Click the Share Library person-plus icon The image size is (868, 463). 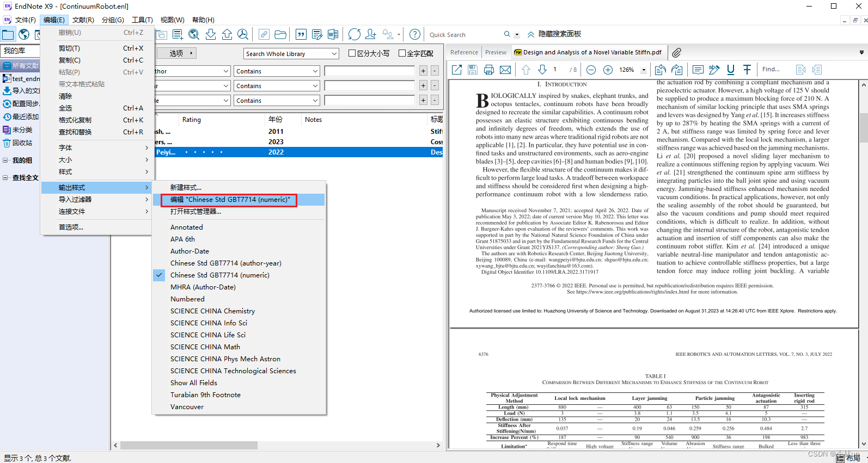click(371, 34)
